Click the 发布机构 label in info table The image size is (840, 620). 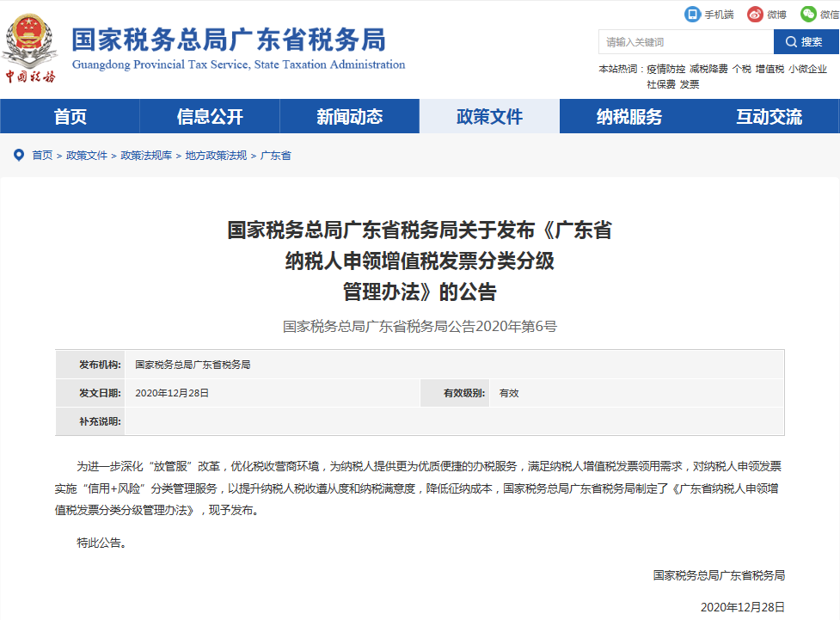click(x=101, y=365)
